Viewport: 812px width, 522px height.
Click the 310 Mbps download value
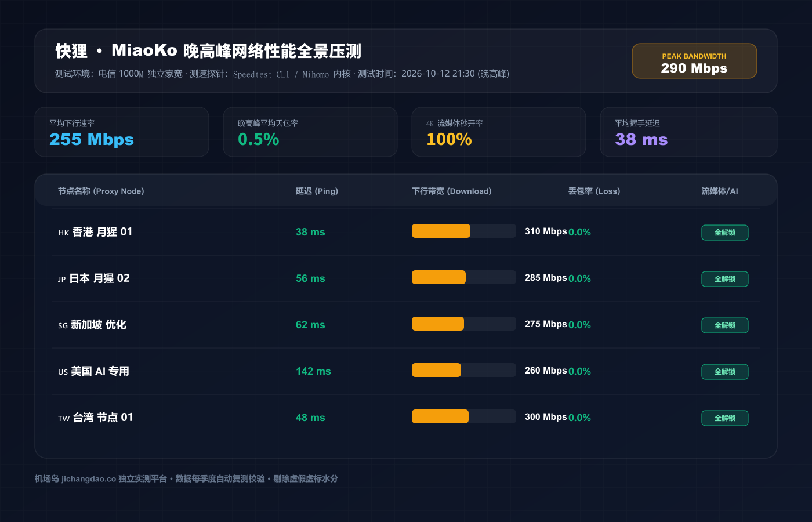coord(546,231)
